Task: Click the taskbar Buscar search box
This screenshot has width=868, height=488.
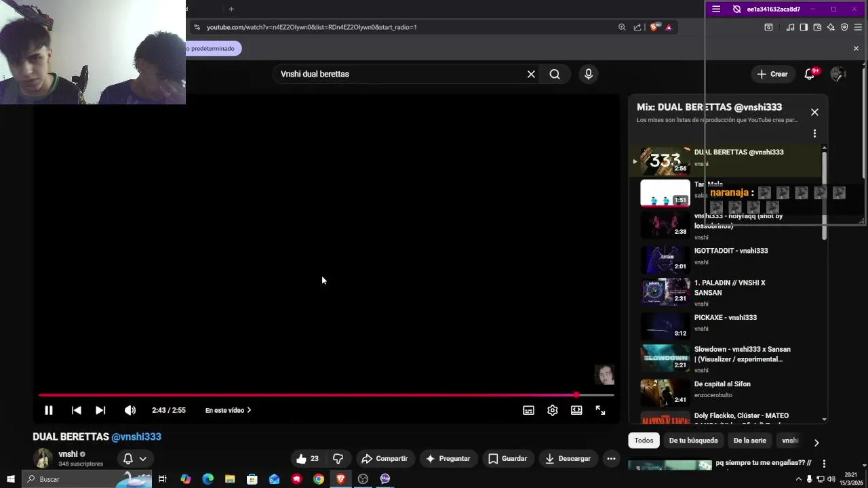Action: point(88,479)
